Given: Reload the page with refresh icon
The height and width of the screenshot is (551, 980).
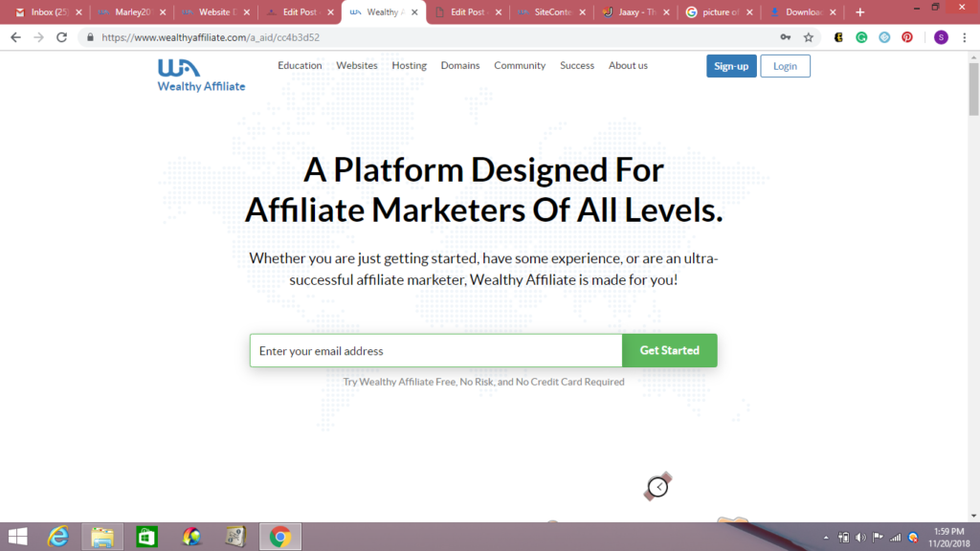Looking at the screenshot, I should (x=62, y=37).
